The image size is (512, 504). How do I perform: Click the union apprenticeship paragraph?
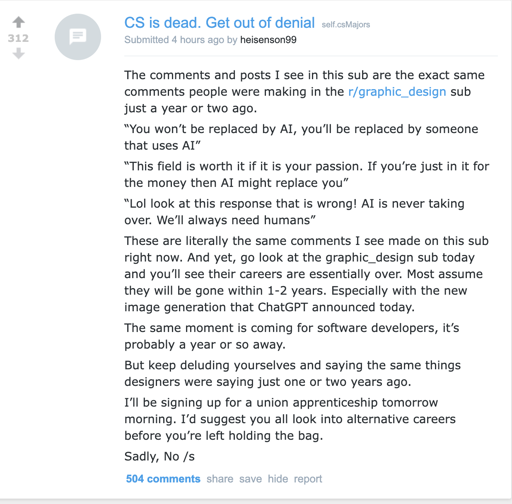coord(290,419)
